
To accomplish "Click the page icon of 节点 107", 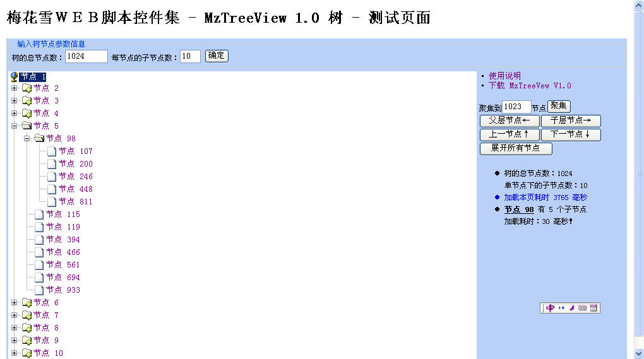I will [52, 151].
